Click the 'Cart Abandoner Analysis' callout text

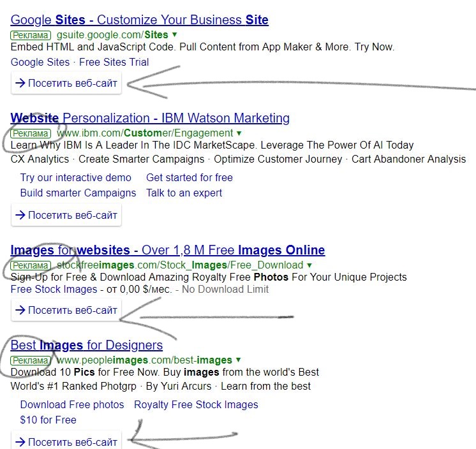408,159
